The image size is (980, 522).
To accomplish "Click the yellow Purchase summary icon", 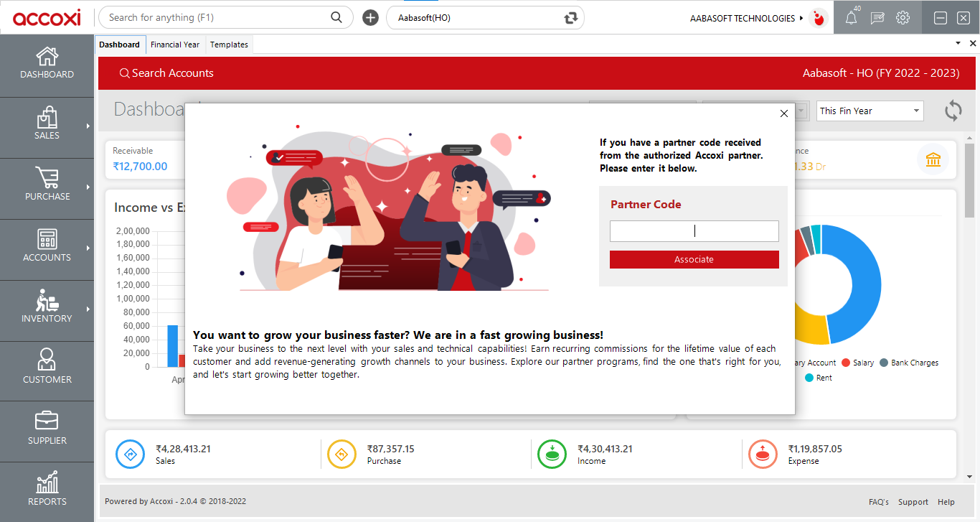I will coord(341,454).
